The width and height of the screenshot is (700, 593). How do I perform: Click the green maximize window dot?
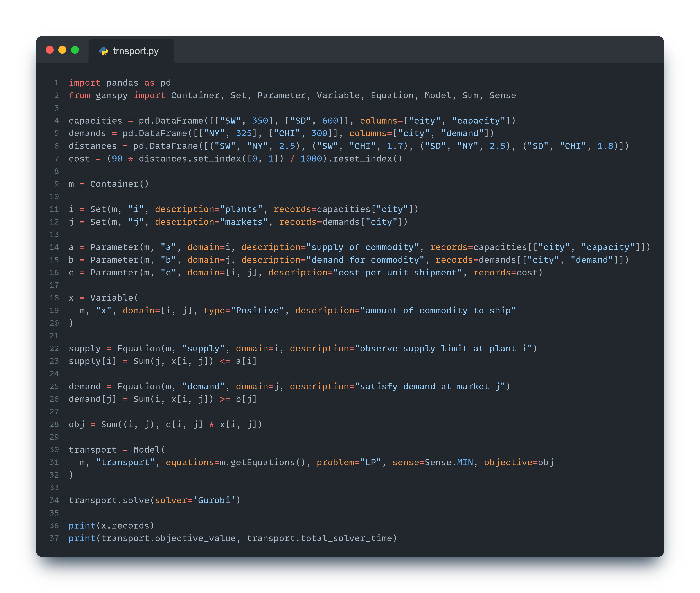(x=75, y=50)
